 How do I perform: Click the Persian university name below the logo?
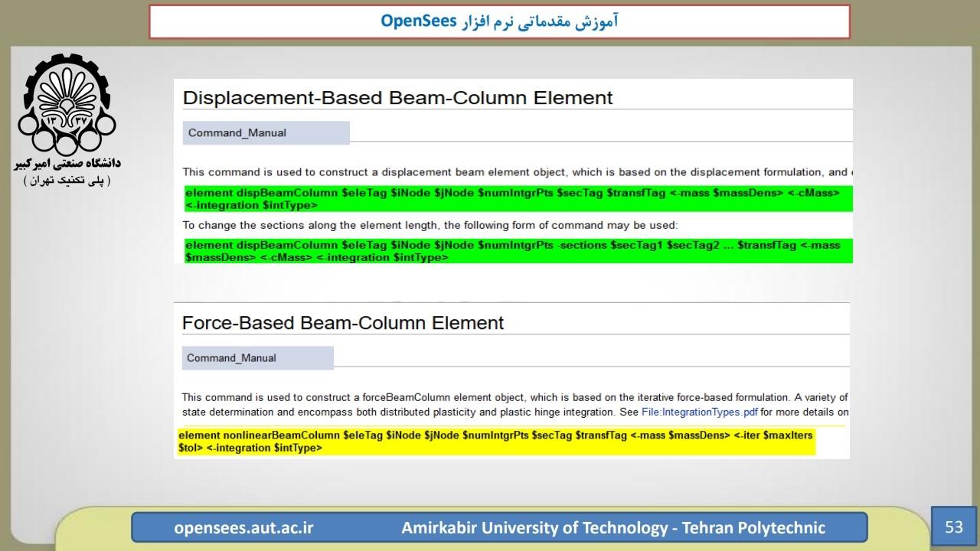[67, 164]
